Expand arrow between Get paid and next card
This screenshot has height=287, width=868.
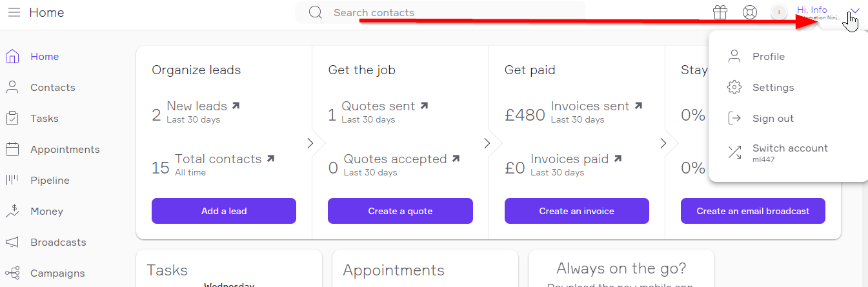[663, 143]
